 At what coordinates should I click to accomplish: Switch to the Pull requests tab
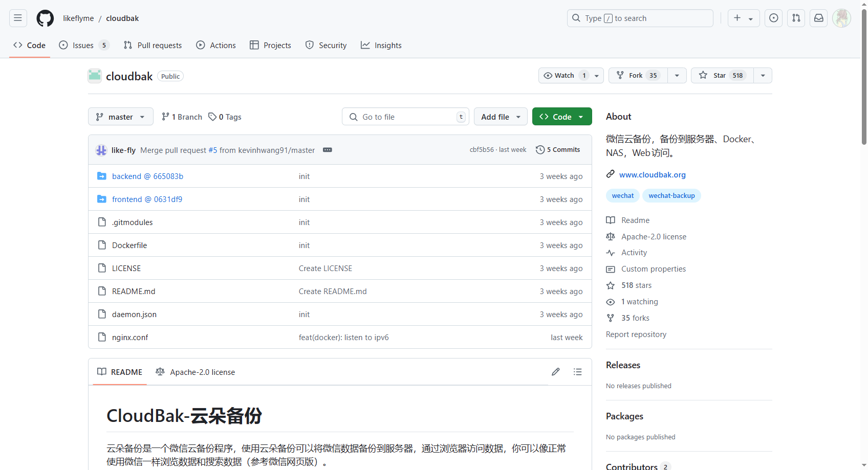click(x=153, y=45)
